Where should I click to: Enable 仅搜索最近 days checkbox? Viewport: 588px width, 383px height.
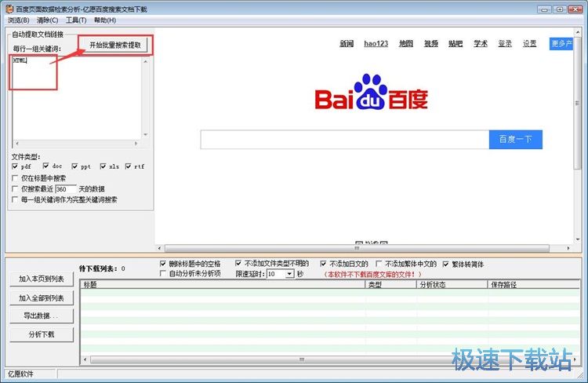[x=15, y=188]
